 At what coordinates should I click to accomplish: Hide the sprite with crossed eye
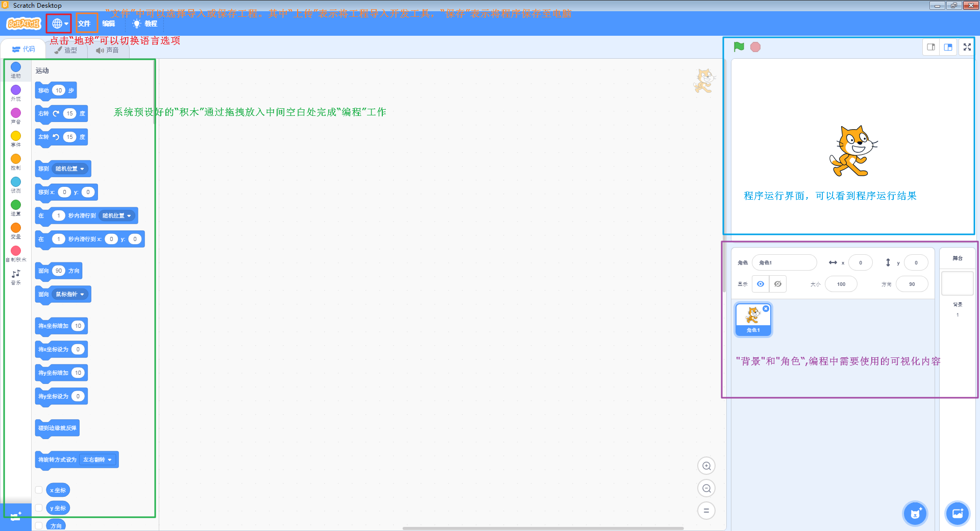(x=778, y=284)
